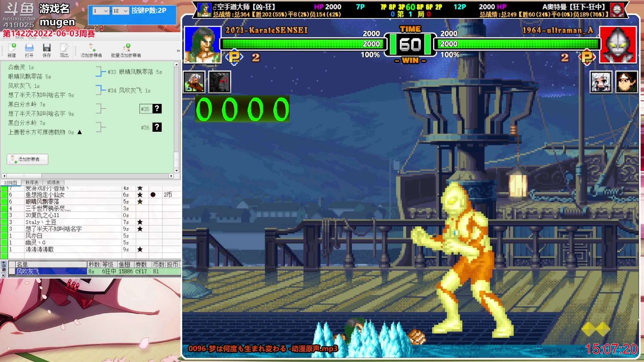The height and width of the screenshot is (362, 644).
Task: Click the right player Power icon
Action: pos(587,57)
